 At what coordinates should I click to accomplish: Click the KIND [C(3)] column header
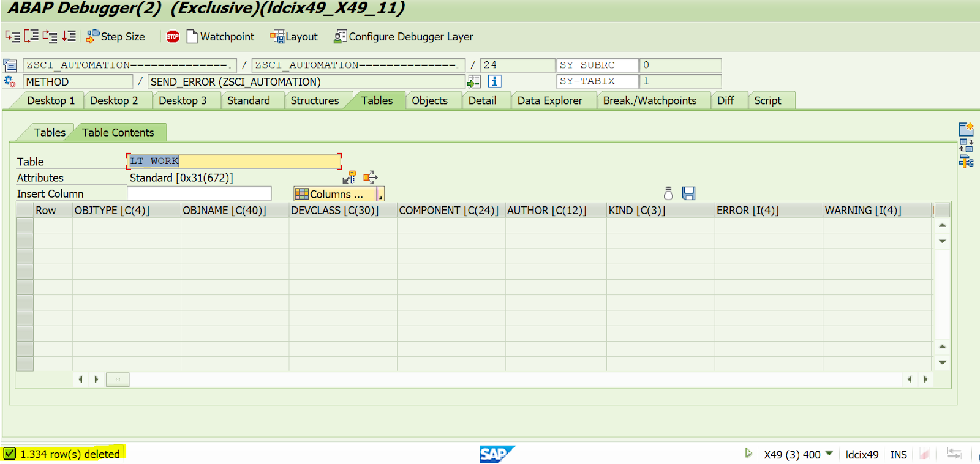pyautogui.click(x=661, y=210)
